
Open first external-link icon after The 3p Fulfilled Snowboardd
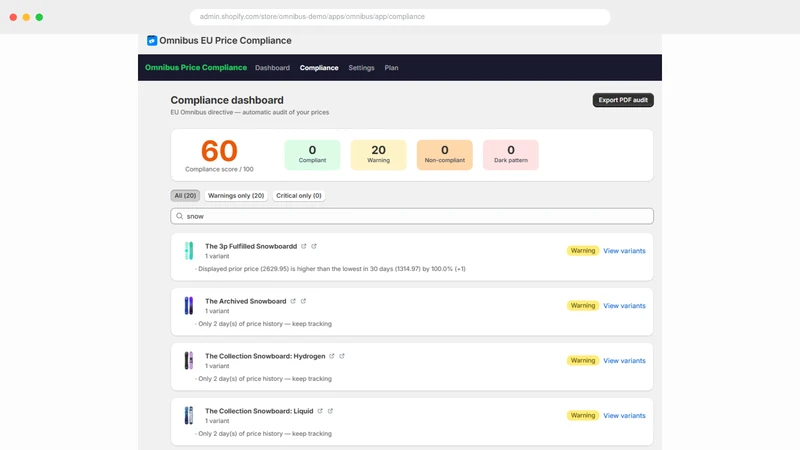[x=304, y=246]
